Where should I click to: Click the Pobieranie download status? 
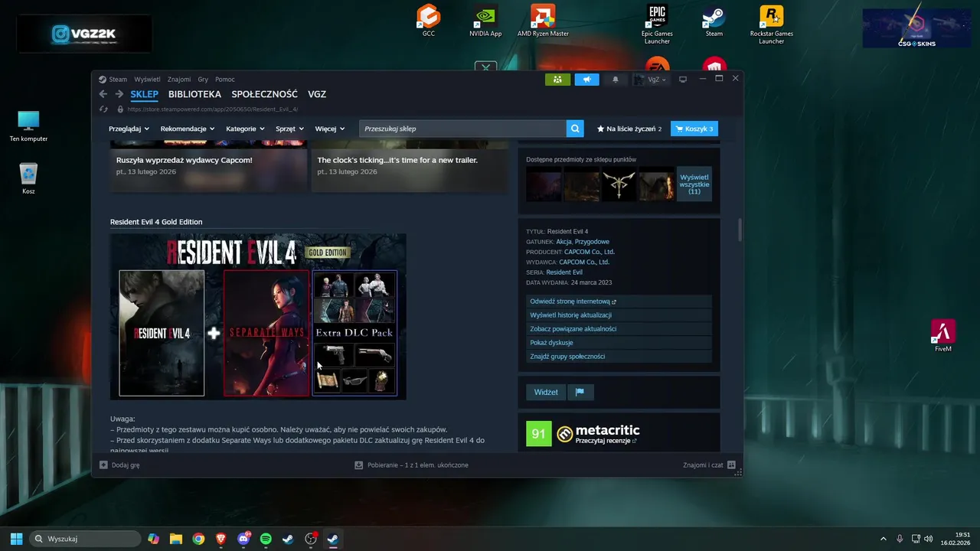pyautogui.click(x=411, y=465)
